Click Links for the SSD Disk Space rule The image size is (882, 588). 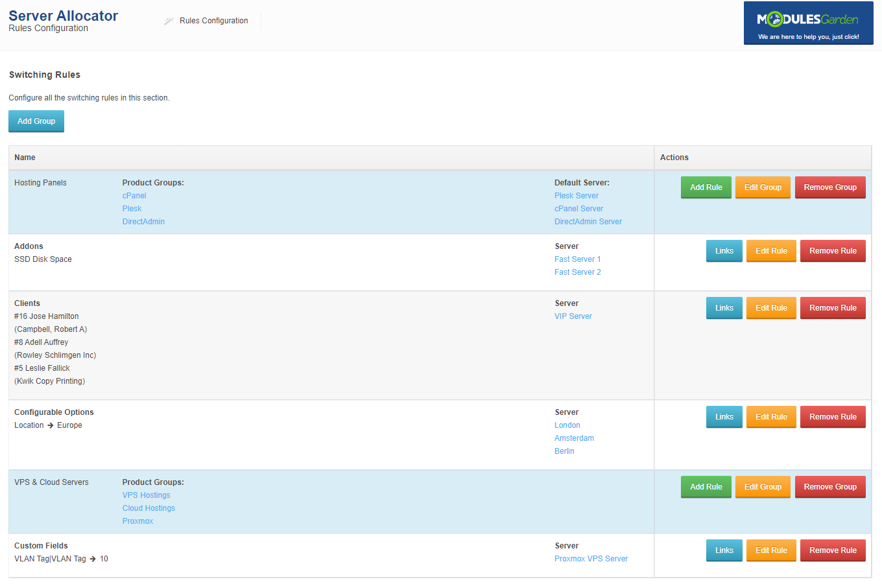(724, 251)
